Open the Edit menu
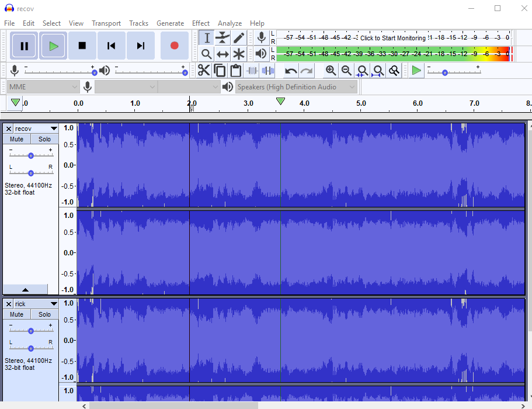The width and height of the screenshot is (532, 409). (29, 23)
